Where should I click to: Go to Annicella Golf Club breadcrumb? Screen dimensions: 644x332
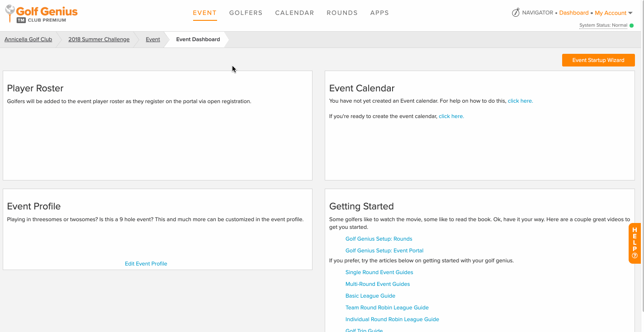[28, 39]
